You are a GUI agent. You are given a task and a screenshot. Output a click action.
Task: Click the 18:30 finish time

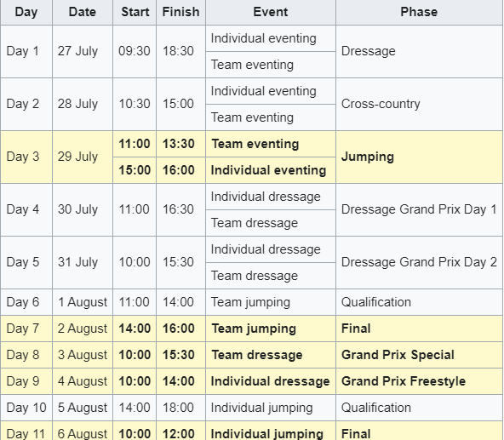point(181,51)
